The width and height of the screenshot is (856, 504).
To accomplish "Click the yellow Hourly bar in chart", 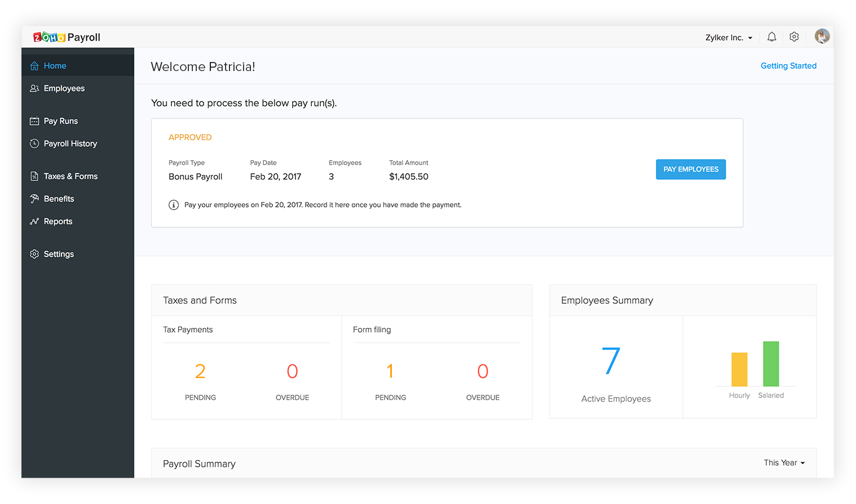I will click(739, 369).
